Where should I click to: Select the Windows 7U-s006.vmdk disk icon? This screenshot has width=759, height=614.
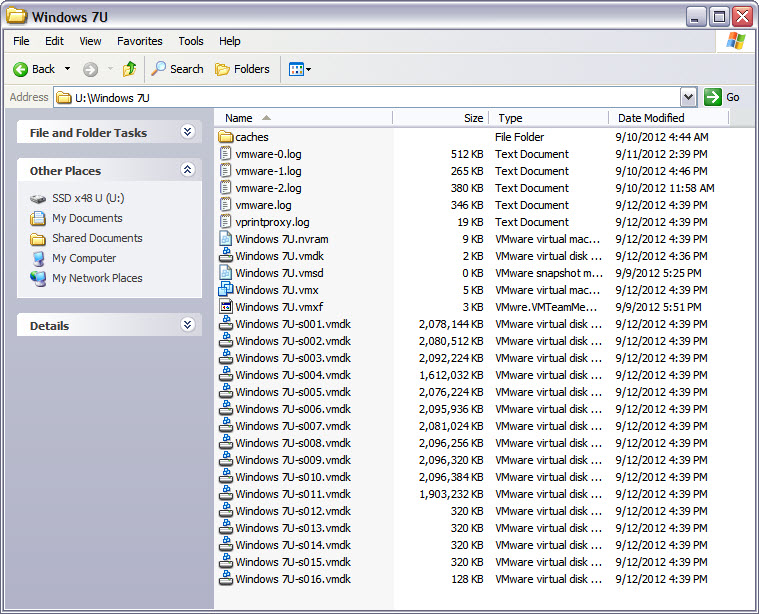[226, 409]
